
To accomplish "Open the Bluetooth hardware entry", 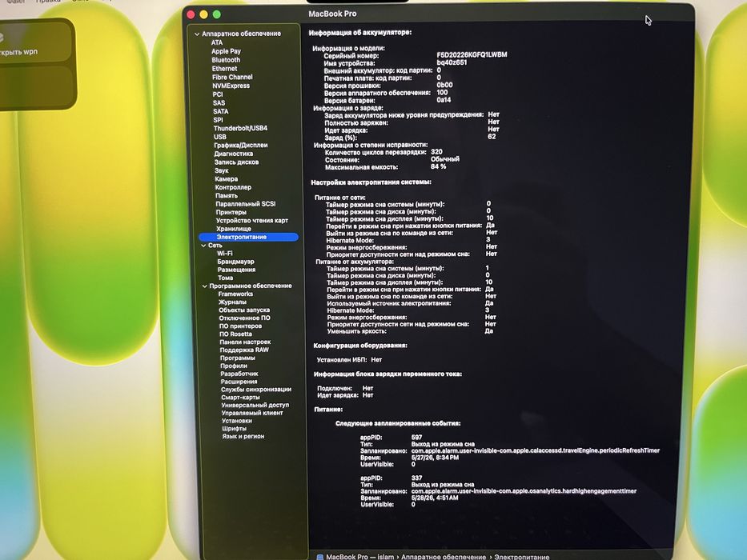I will 226,60.
